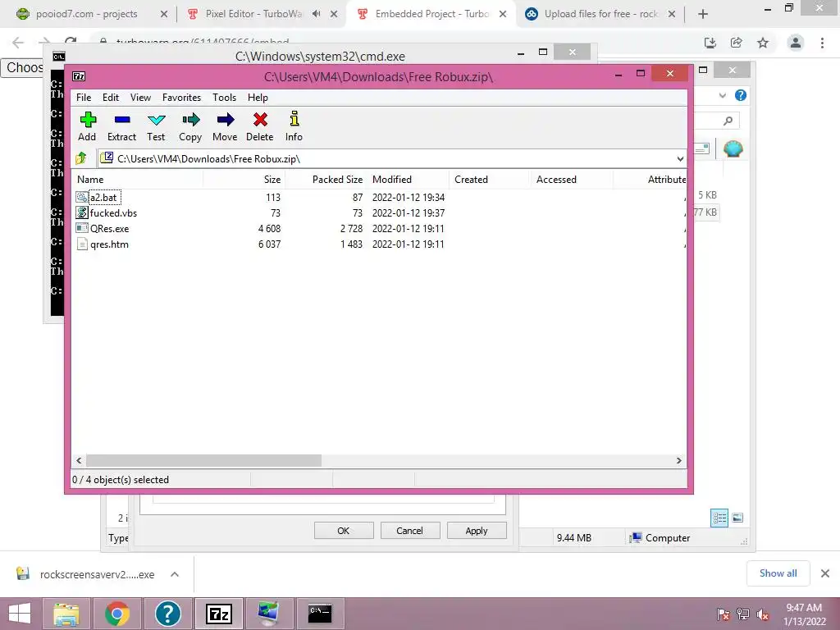840x630 pixels.
Task: Open the Chrome profile icon
Action: click(796, 43)
